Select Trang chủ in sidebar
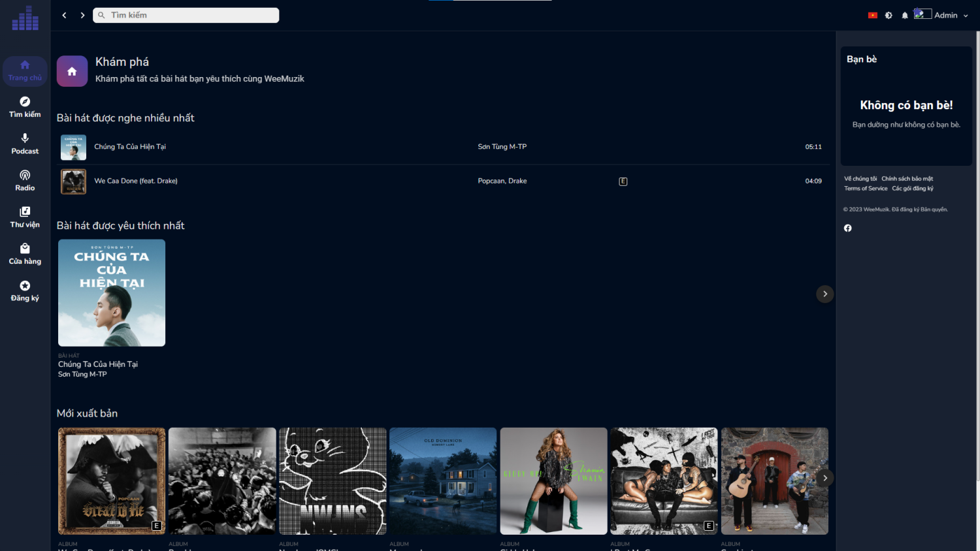The width and height of the screenshot is (980, 551). tap(25, 71)
